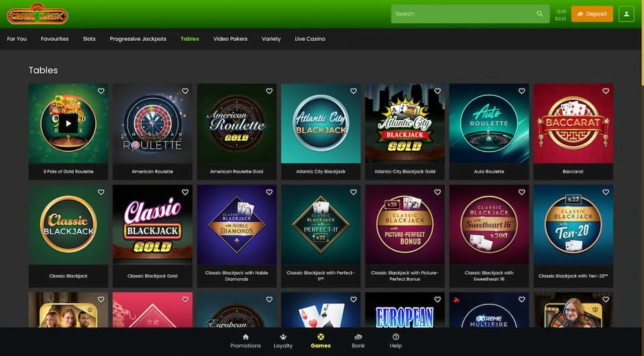Viewport: 644px width, 356px height.
Task: Click the account balance $0.01
Action: 561,19
